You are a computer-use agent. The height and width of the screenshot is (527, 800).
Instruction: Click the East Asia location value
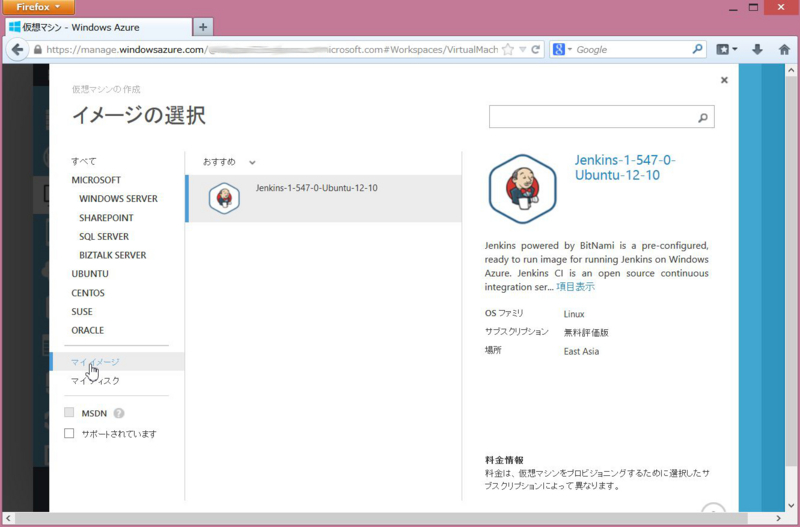pos(581,352)
